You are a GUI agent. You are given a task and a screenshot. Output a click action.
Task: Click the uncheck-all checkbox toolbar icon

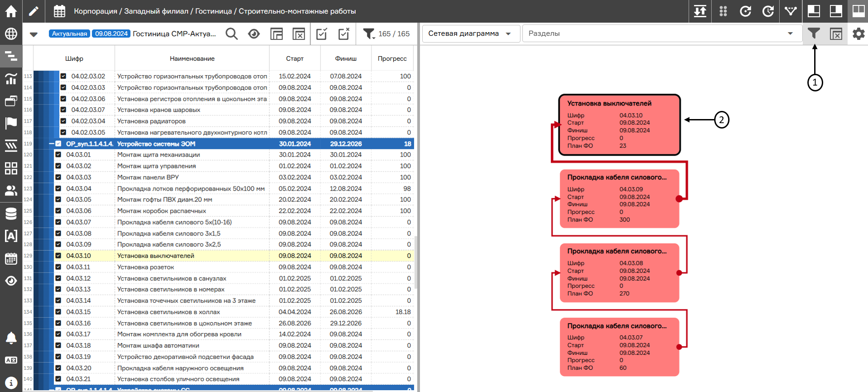(x=344, y=33)
